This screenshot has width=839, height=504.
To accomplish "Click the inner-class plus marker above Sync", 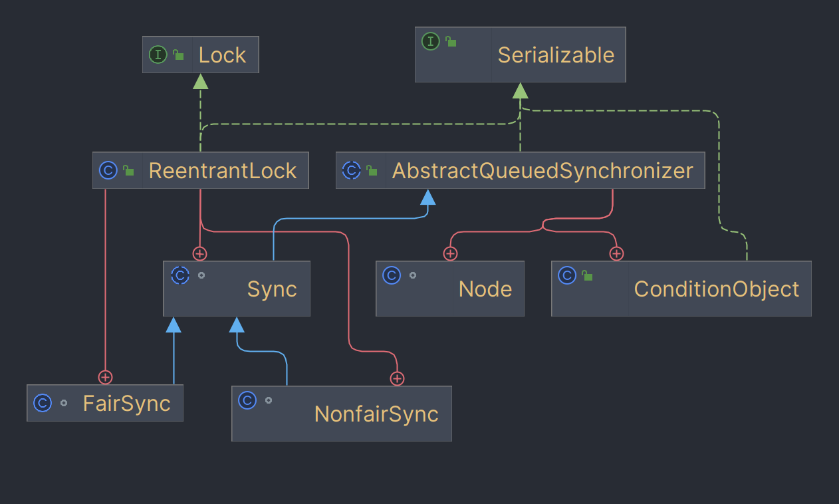I will (199, 253).
